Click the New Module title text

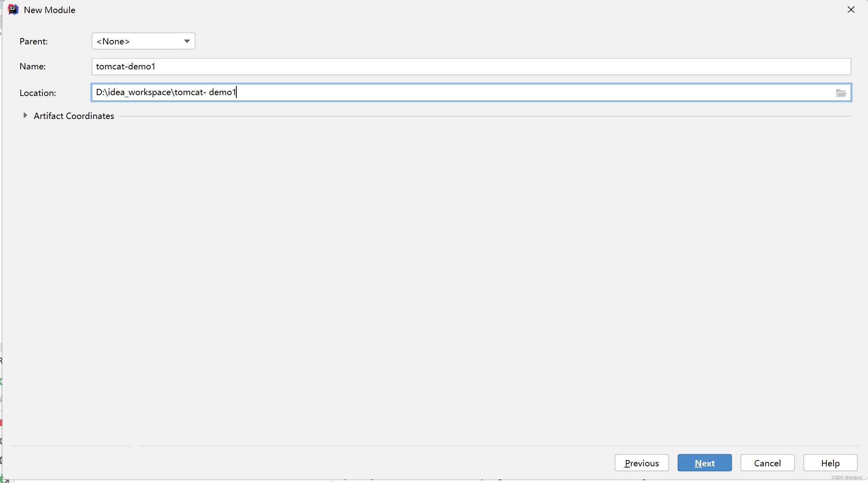[x=50, y=10]
